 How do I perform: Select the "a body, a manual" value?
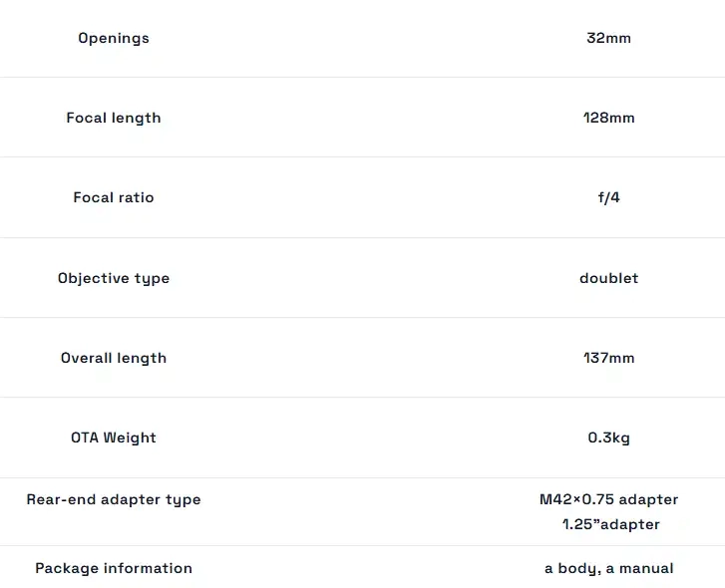(x=608, y=568)
